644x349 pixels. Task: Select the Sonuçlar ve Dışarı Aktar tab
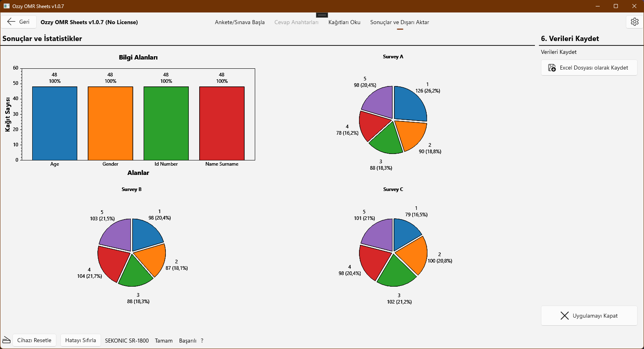[399, 22]
